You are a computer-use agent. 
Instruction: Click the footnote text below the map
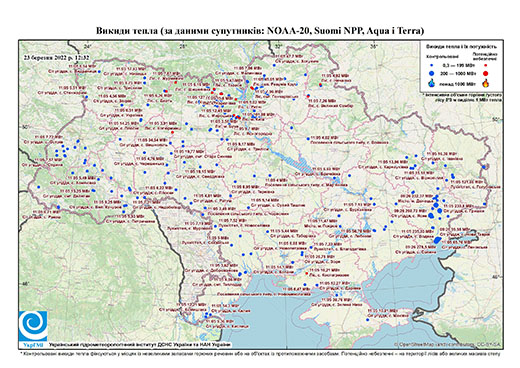[x=260, y=353]
